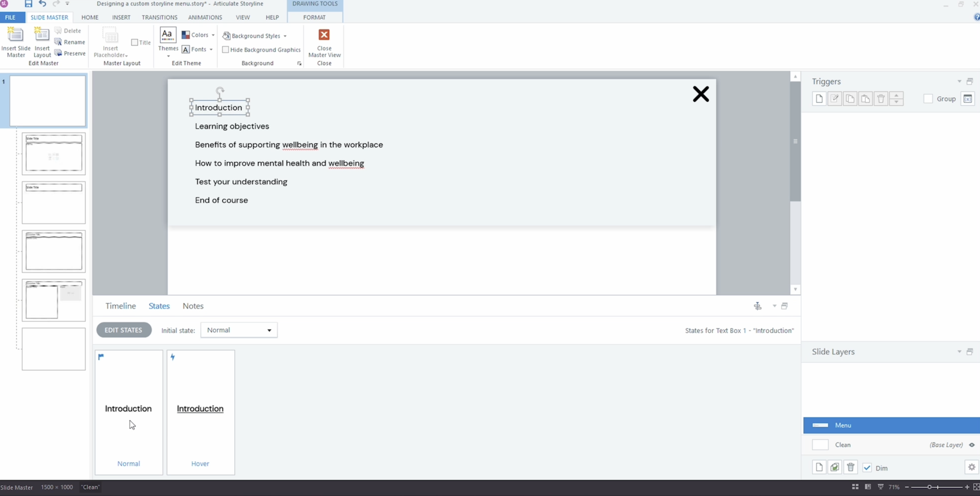Create a new slide layer
The height and width of the screenshot is (496, 980).
tap(819, 467)
